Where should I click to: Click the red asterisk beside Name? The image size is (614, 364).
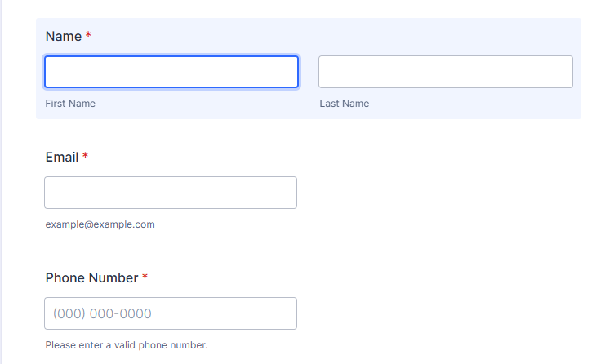click(x=88, y=37)
